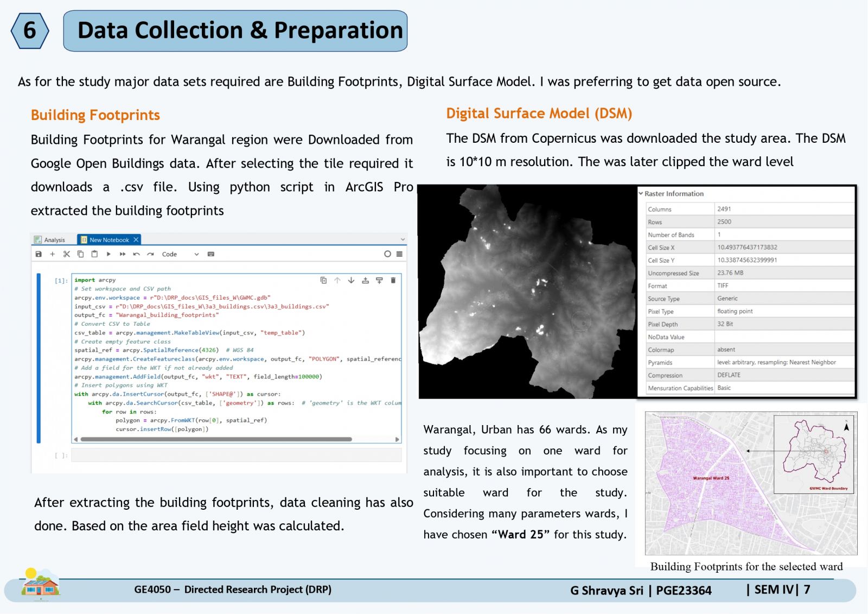Click the Number of Bands label

pyautogui.click(x=671, y=235)
